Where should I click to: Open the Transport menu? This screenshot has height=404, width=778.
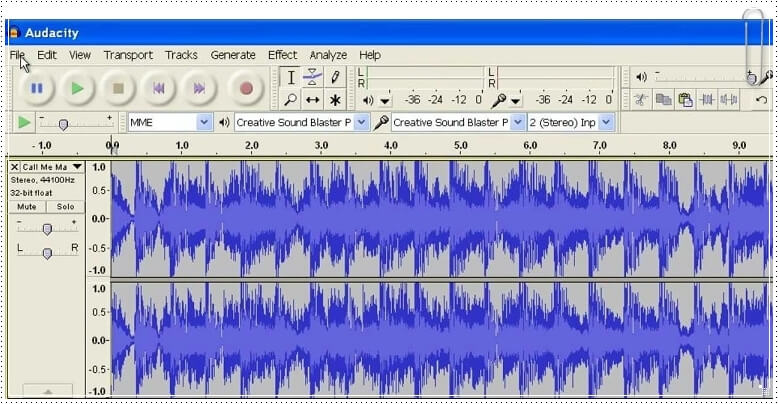pyautogui.click(x=128, y=55)
